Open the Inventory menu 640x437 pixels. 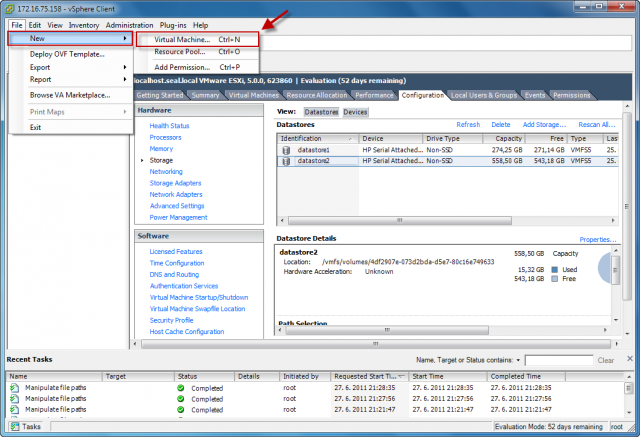click(x=84, y=25)
